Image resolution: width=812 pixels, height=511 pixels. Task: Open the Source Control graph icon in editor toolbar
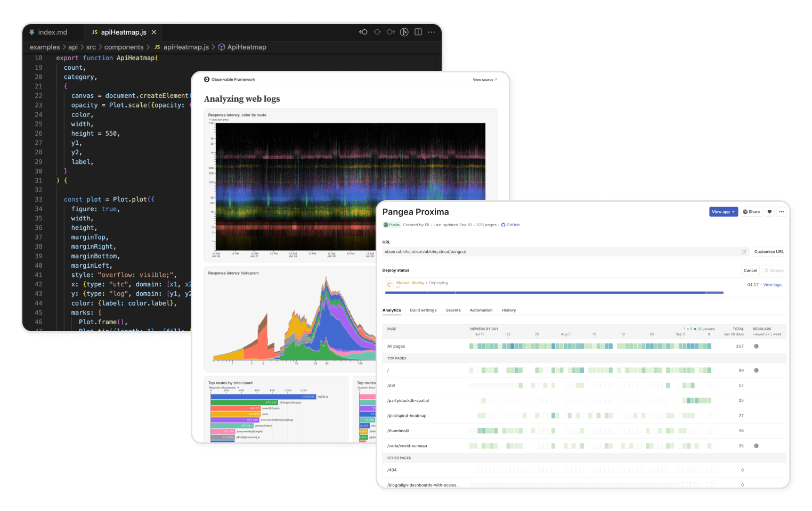point(404,32)
